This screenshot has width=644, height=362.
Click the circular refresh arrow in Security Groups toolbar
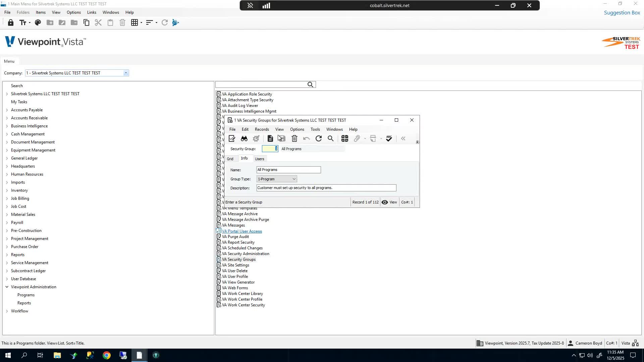click(x=319, y=139)
